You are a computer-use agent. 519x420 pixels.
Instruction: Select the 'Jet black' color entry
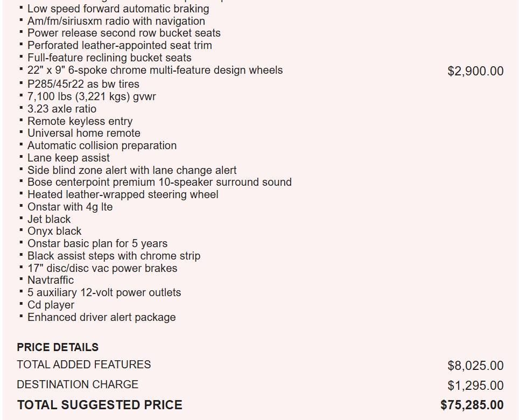49,219
